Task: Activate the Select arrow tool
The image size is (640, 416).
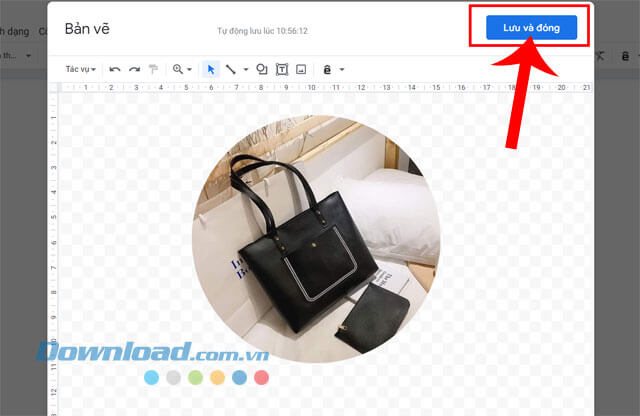Action: [211, 69]
